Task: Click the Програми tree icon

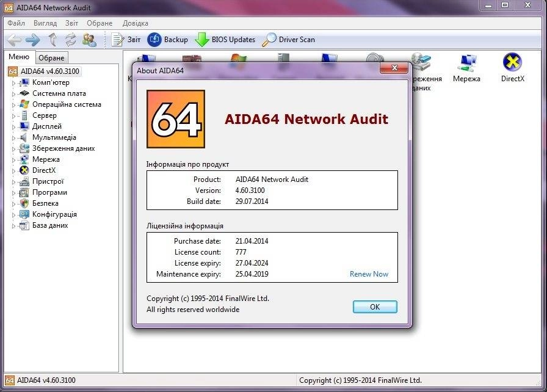Action: [24, 192]
